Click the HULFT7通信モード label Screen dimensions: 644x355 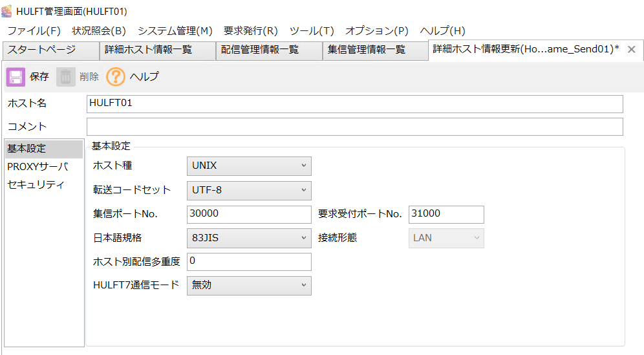136,285
